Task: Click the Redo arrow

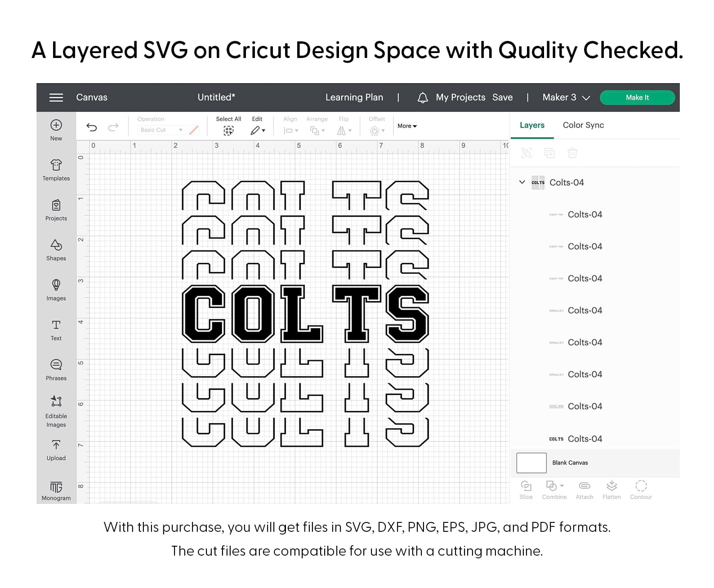Action: point(113,128)
